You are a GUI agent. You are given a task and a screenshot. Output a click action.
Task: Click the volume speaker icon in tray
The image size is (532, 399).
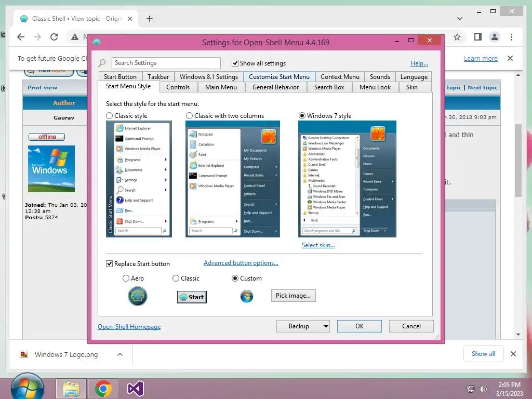483,389
